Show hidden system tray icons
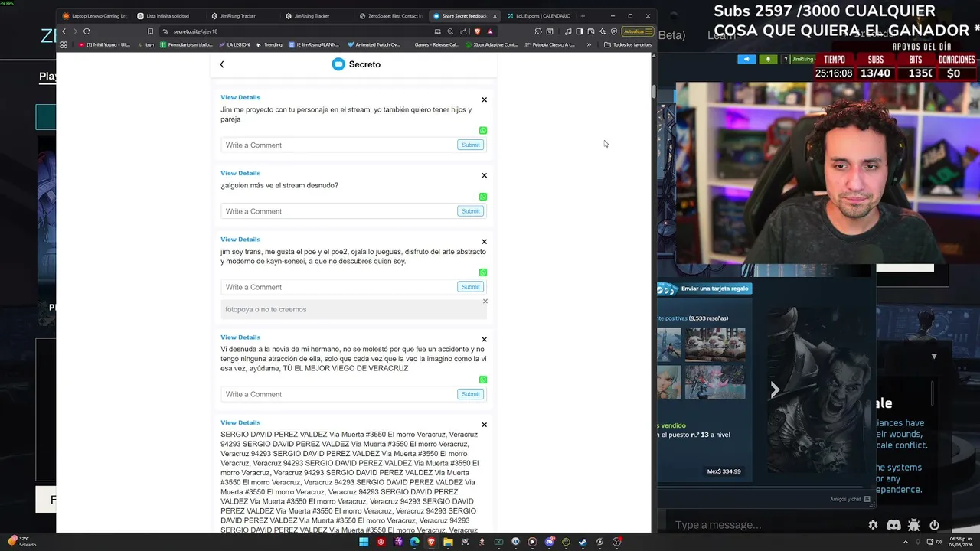Image resolution: width=980 pixels, height=551 pixels. [906, 542]
